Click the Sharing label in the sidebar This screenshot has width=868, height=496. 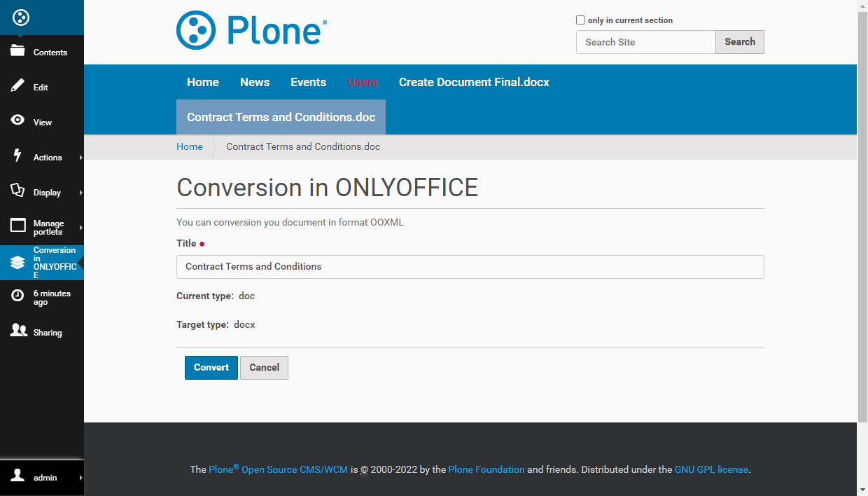[48, 333]
